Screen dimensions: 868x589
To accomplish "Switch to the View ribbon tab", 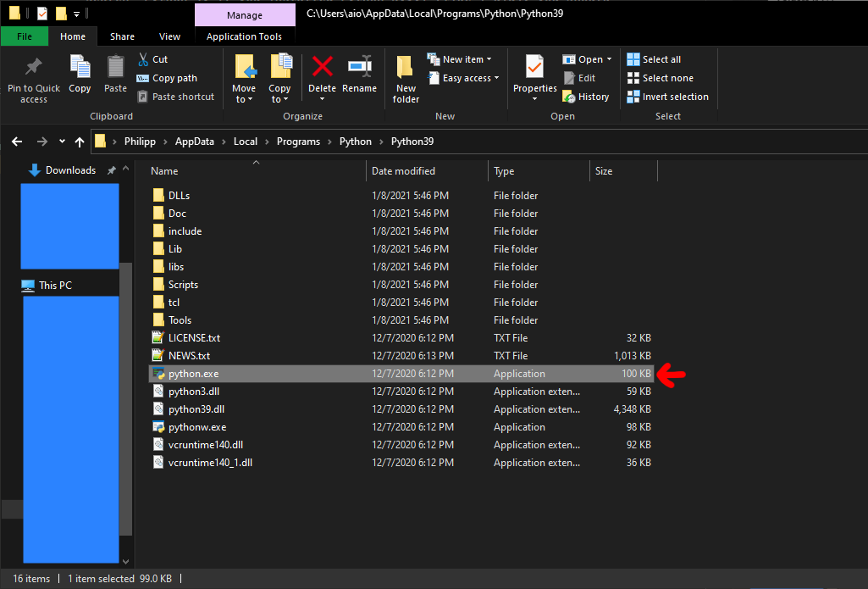I will [x=169, y=36].
